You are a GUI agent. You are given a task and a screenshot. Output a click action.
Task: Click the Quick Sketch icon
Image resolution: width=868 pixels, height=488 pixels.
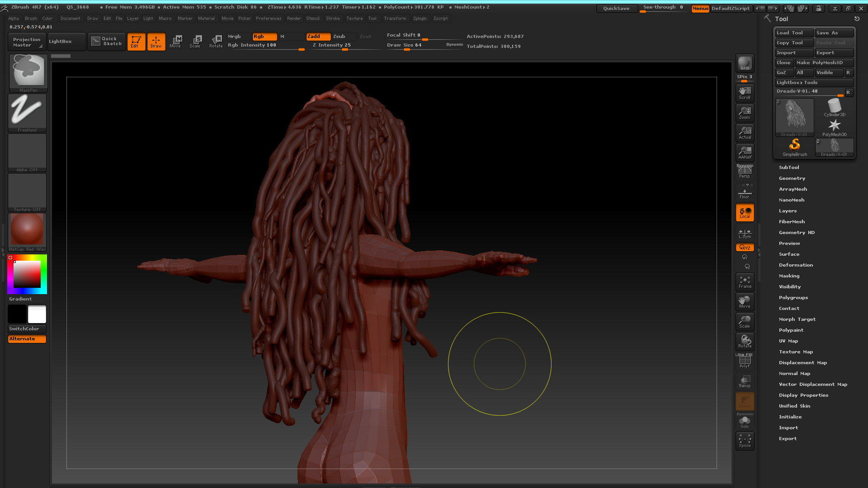pyautogui.click(x=107, y=41)
